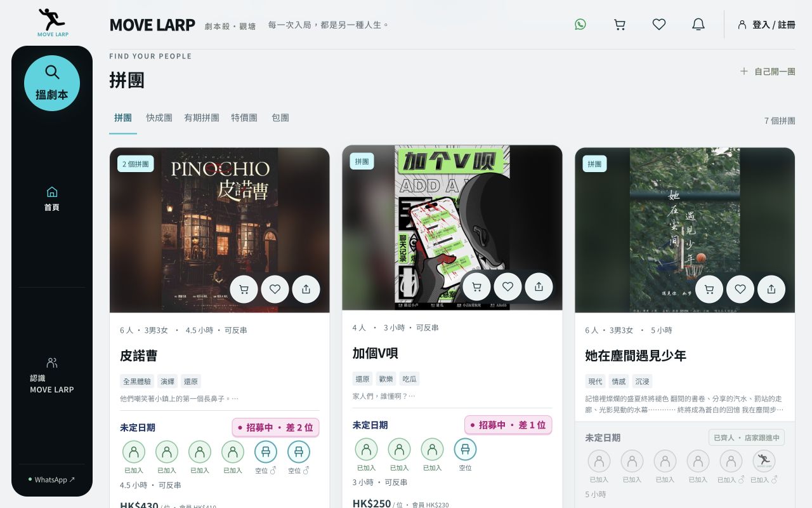Switch to the 有期拼團 tab
Screen dimensions: 812x508
(x=202, y=118)
